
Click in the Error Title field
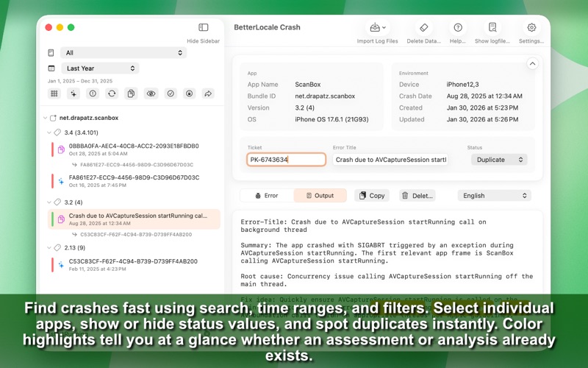390,160
